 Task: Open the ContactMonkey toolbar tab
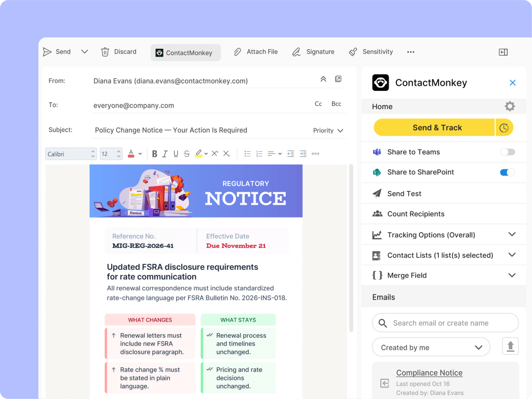[x=185, y=52]
